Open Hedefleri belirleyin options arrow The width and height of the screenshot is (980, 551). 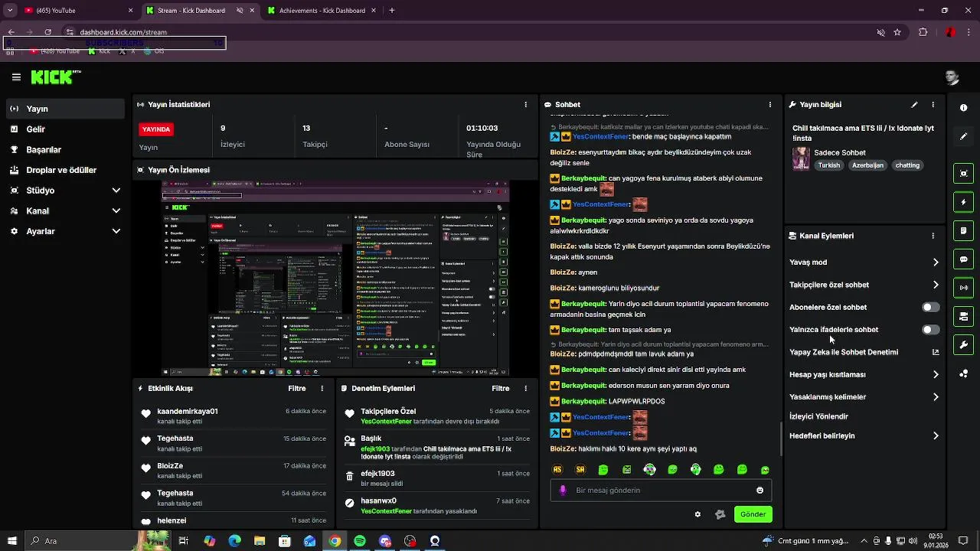pos(936,436)
